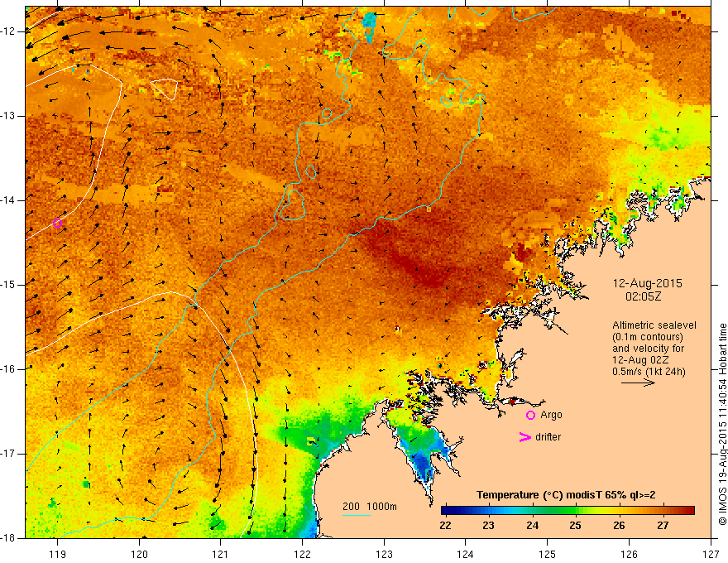
Task: Click the '124' longitude axis label
Action: pos(466,554)
